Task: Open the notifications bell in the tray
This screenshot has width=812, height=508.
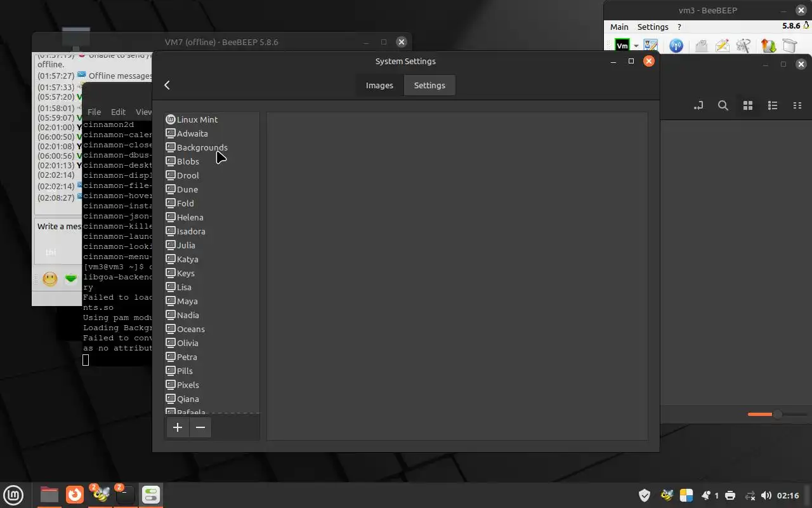Action: 706,495
